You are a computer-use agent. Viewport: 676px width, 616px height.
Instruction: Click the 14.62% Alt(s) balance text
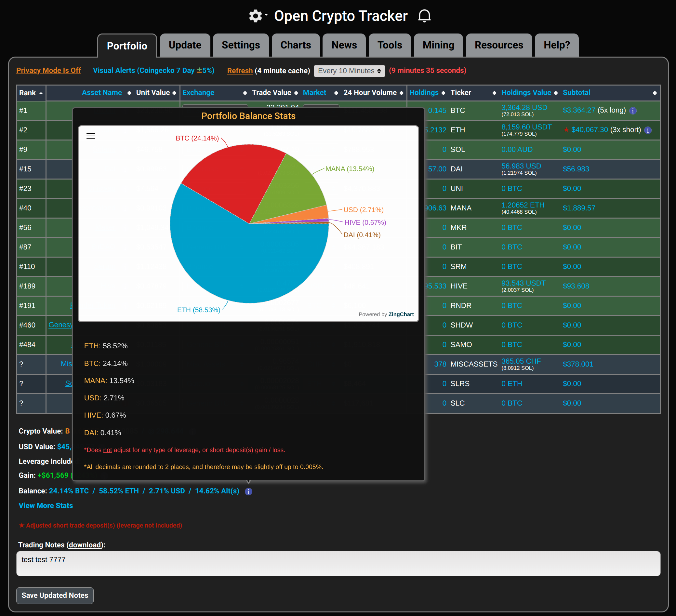pyautogui.click(x=217, y=491)
